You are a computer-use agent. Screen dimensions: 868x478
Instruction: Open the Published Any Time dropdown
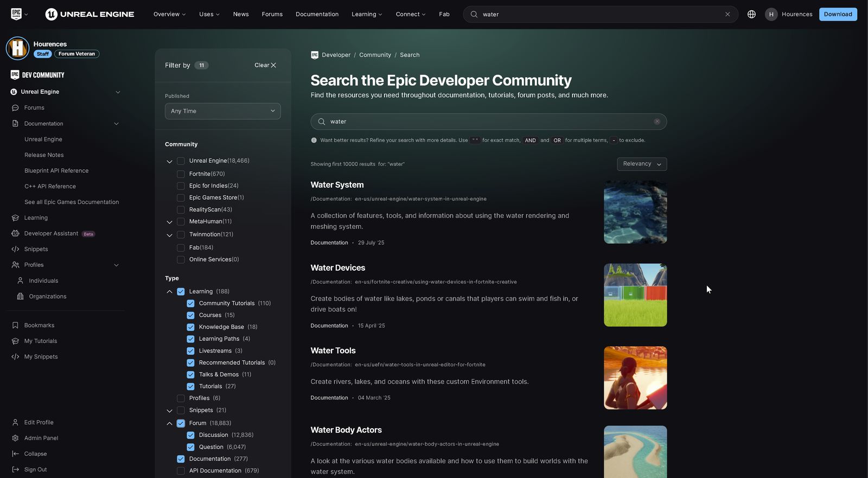tap(222, 111)
